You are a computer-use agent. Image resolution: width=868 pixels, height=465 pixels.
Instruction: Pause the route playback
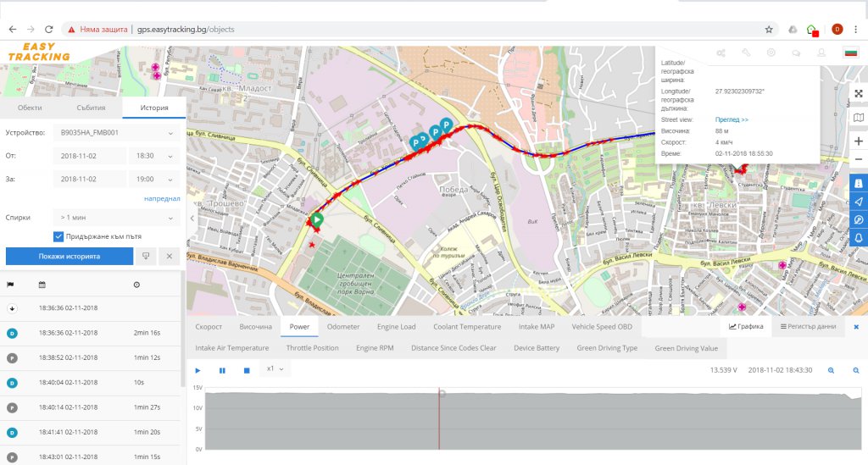[x=222, y=370]
